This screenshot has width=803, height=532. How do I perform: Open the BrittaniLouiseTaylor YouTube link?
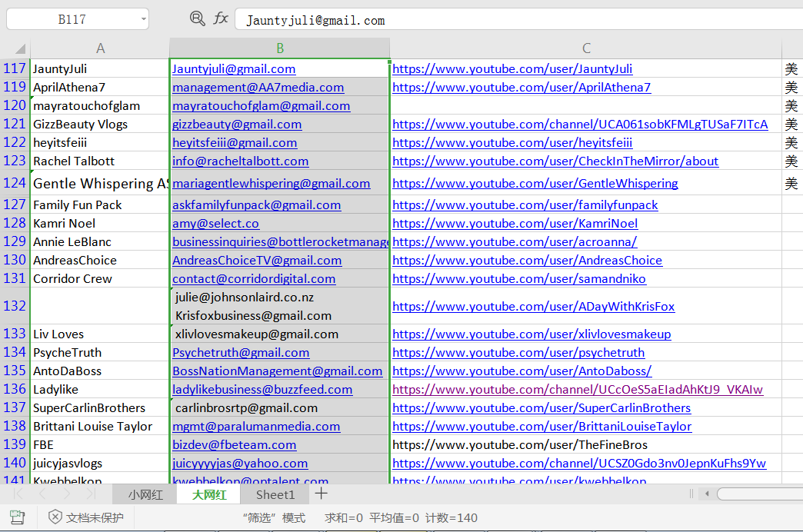coord(541,426)
